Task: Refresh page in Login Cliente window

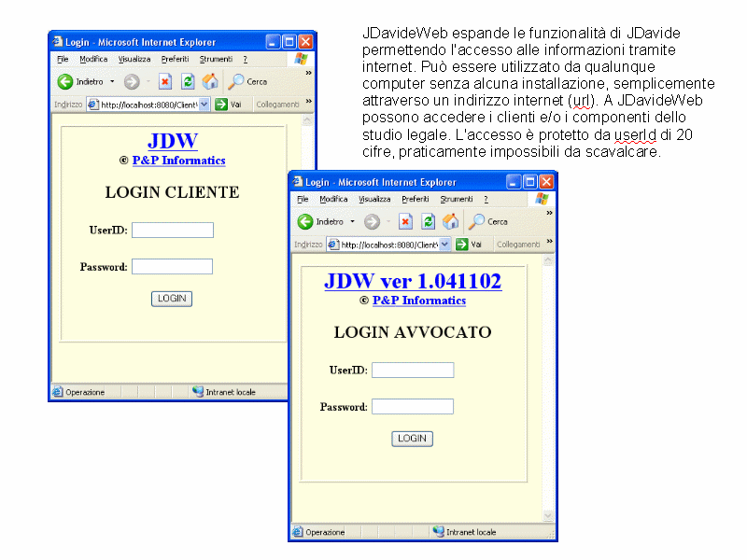Action: point(188,82)
